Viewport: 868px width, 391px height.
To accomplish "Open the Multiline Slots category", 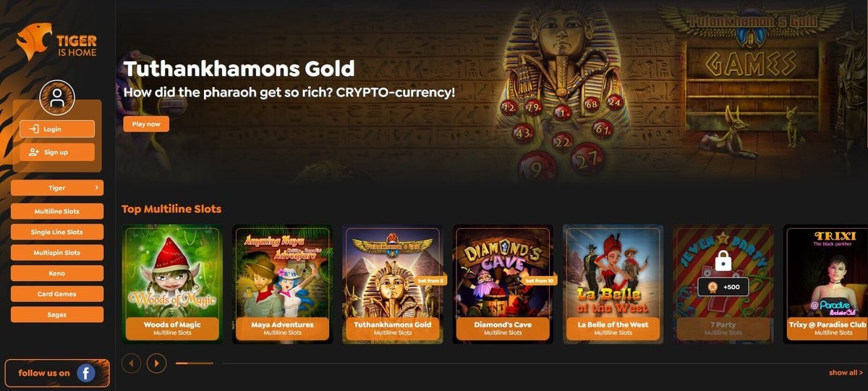I will click(x=57, y=211).
